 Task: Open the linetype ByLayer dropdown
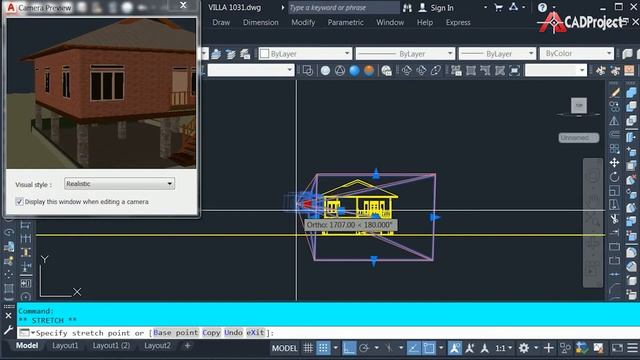click(405, 53)
